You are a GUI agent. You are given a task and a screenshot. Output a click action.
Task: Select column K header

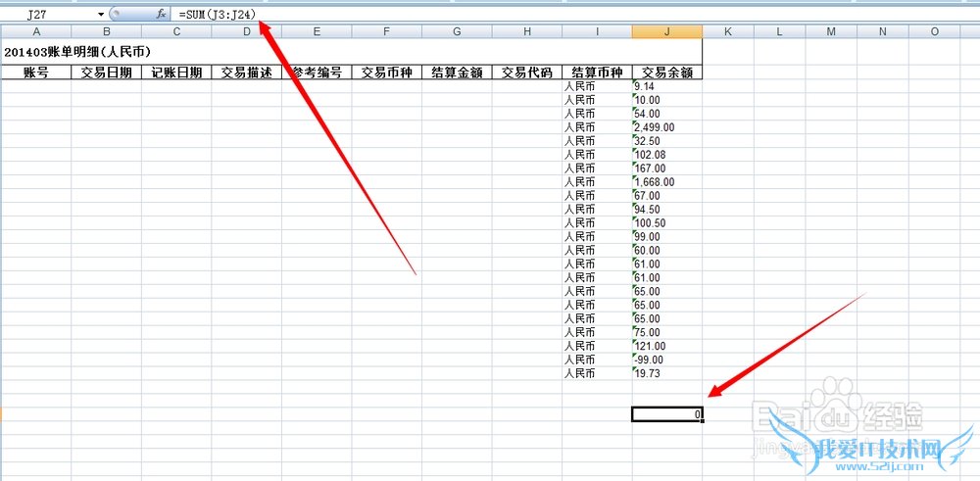(728, 32)
